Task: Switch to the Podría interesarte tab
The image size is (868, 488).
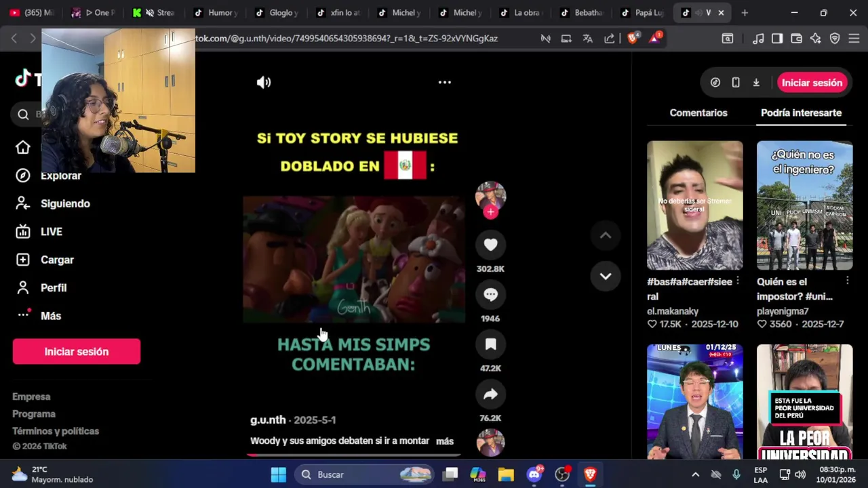Action: tap(801, 113)
